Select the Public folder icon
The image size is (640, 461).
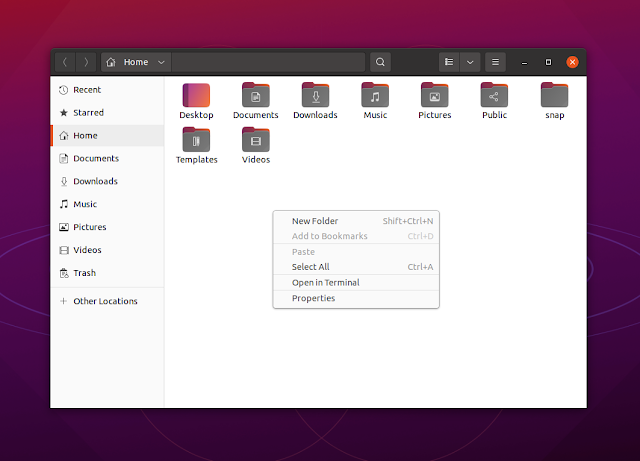[x=494, y=95]
